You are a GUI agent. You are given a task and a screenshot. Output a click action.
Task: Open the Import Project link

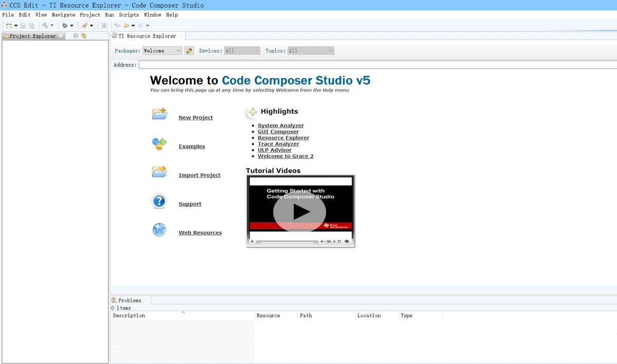coord(199,175)
